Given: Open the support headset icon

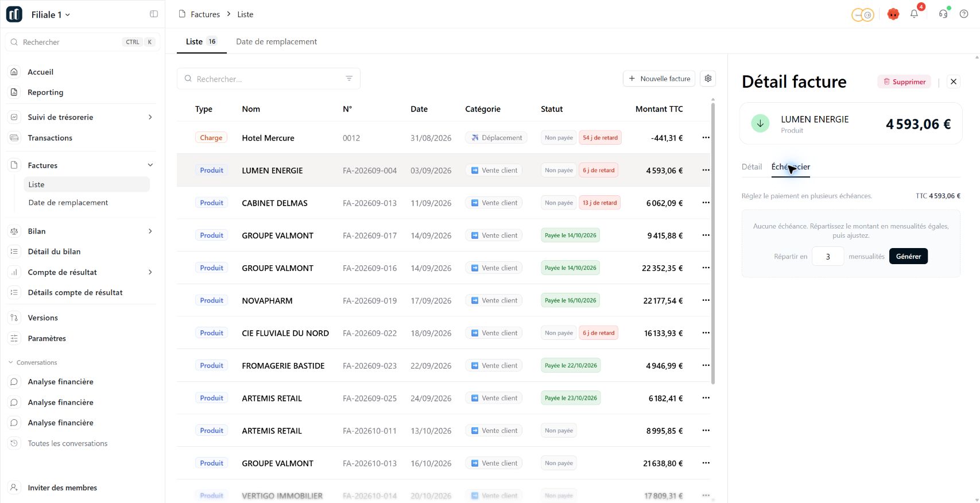Looking at the screenshot, I should 943,14.
